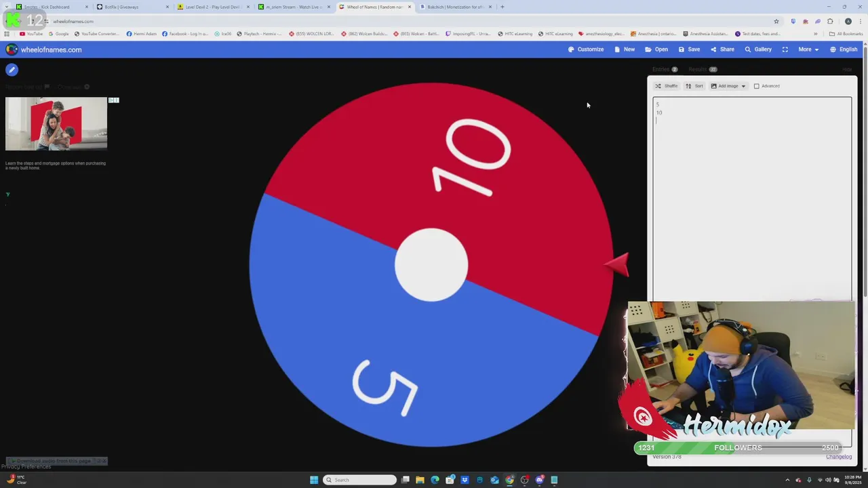Image resolution: width=868 pixels, height=488 pixels.
Task: Click the wheelofnames.com logo
Action: 43,49
